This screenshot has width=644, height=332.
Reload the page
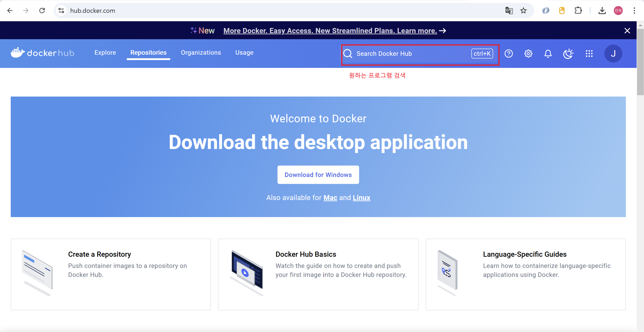click(x=42, y=11)
